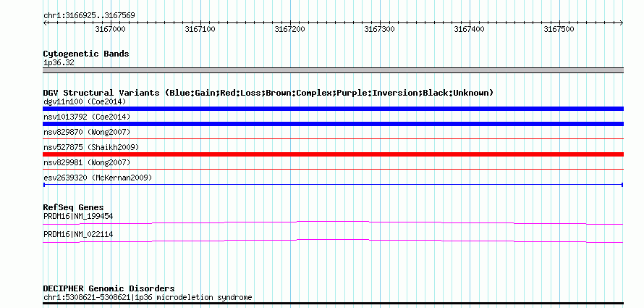Click the magenta PRDM16 NM_022114 gene line
644x308 pixels.
pyautogui.click(x=333, y=241)
